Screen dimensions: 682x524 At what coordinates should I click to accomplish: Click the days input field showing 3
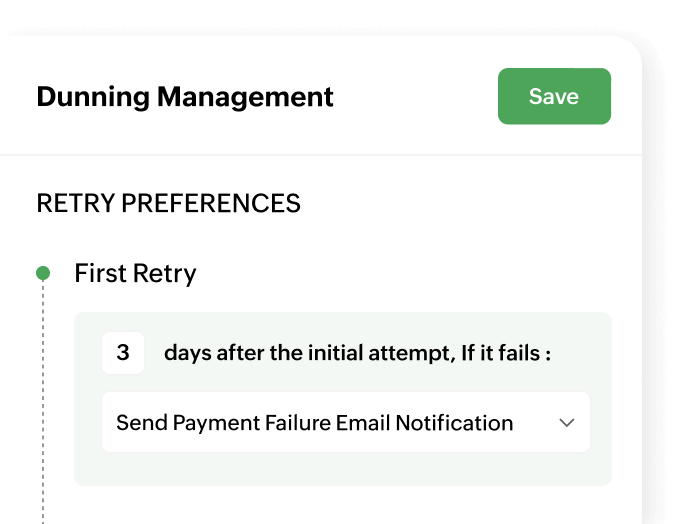coord(123,353)
